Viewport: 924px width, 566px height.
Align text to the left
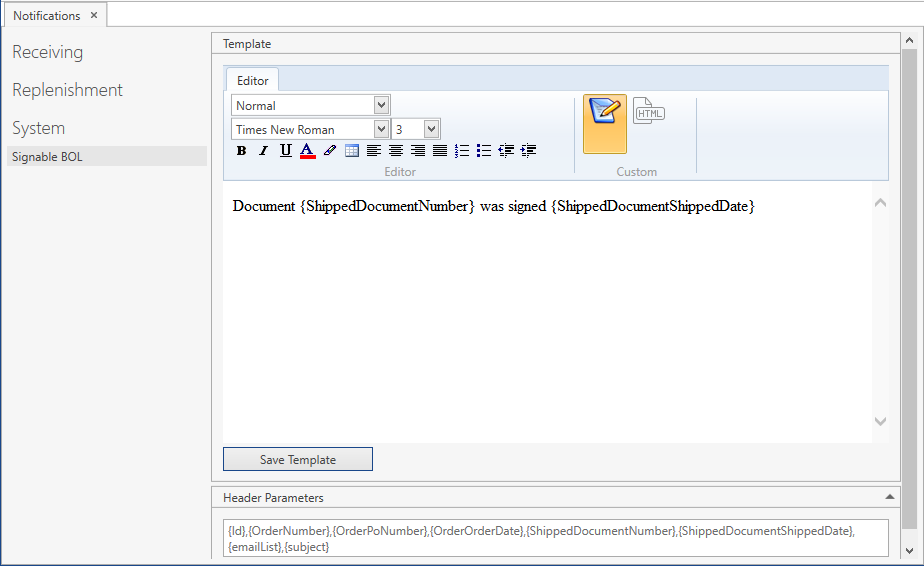374,151
